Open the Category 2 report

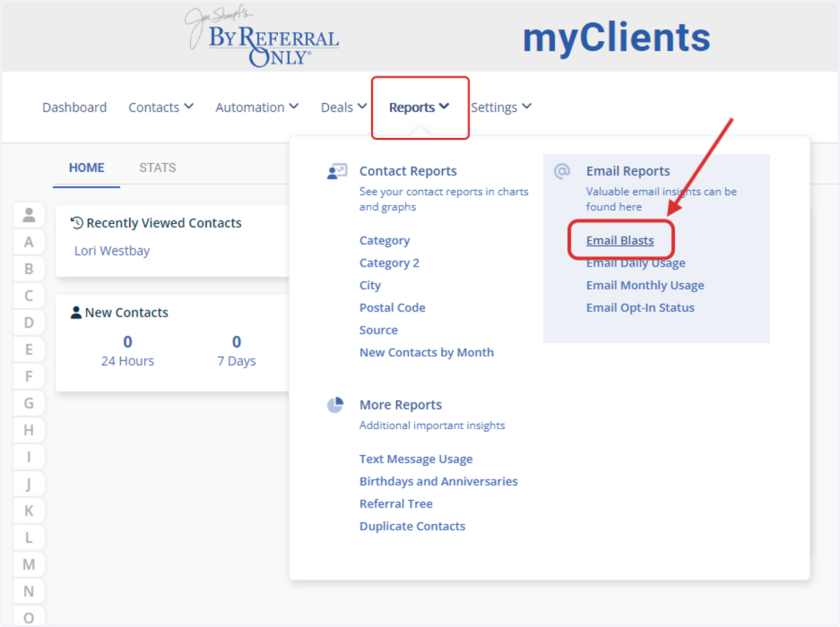(389, 263)
